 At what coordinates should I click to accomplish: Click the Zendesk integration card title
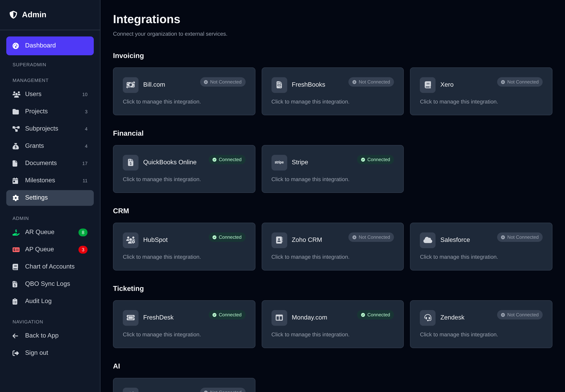coord(452,317)
